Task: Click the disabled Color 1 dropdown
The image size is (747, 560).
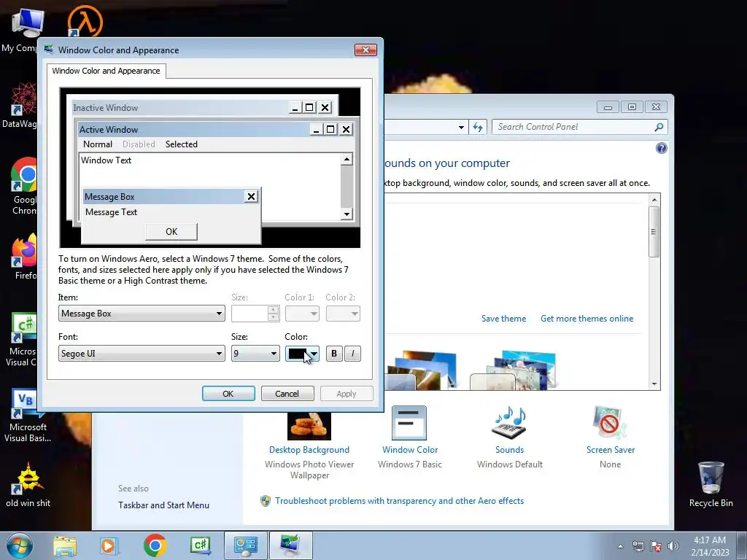Action: (x=302, y=314)
